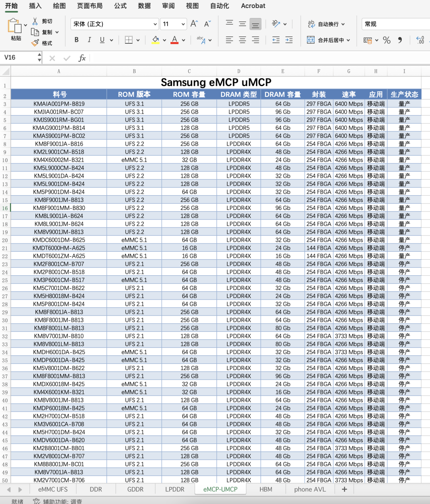Open the 公式 ribbon tab
This screenshot has height=504, width=430.
point(120,6)
